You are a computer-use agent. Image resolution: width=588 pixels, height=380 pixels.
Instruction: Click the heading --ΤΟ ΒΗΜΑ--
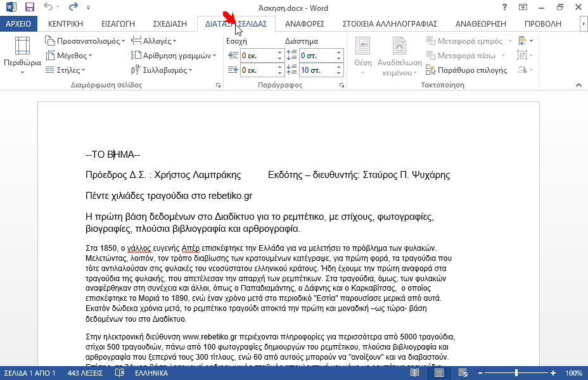pyautogui.click(x=113, y=155)
